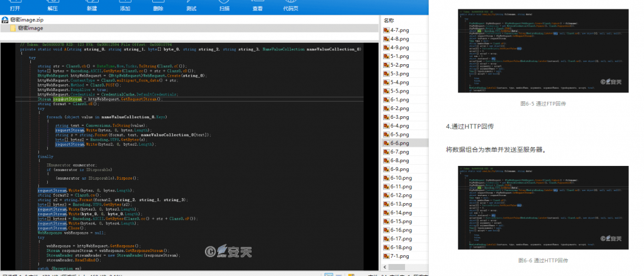The height and width of the screenshot is (276, 644).
Task: Open the 窃密image folder in tree
Action: (28, 28)
